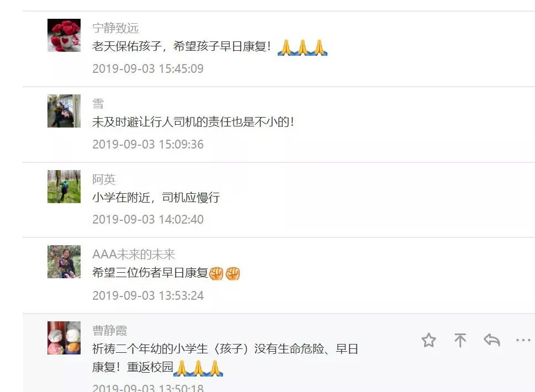Select fist emojis after 早日康复
Screen dimensions: 535x392
pyautogui.click(x=225, y=273)
